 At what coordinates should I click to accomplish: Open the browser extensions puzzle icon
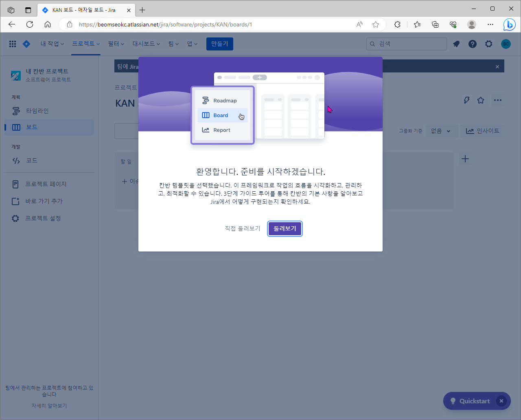(x=398, y=24)
